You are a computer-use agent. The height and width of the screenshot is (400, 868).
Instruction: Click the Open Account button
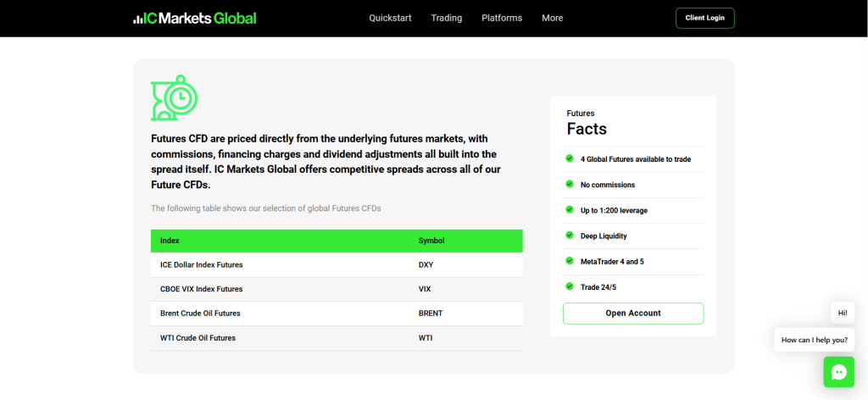(x=633, y=314)
